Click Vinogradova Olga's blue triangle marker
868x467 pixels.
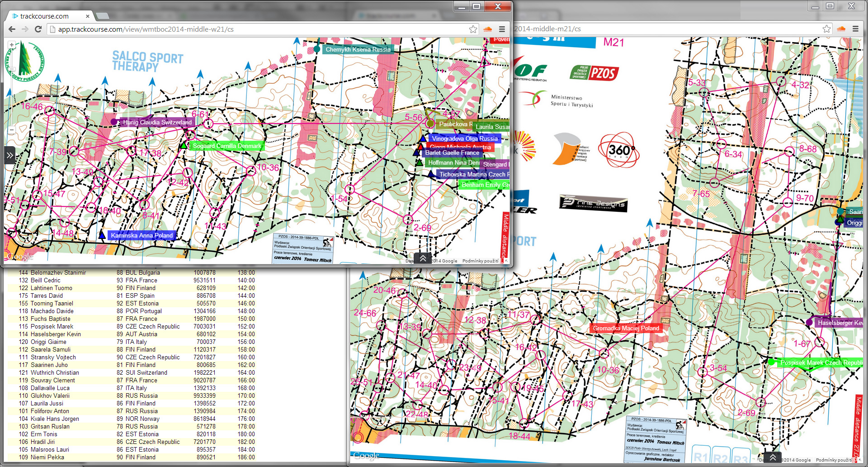(423, 138)
